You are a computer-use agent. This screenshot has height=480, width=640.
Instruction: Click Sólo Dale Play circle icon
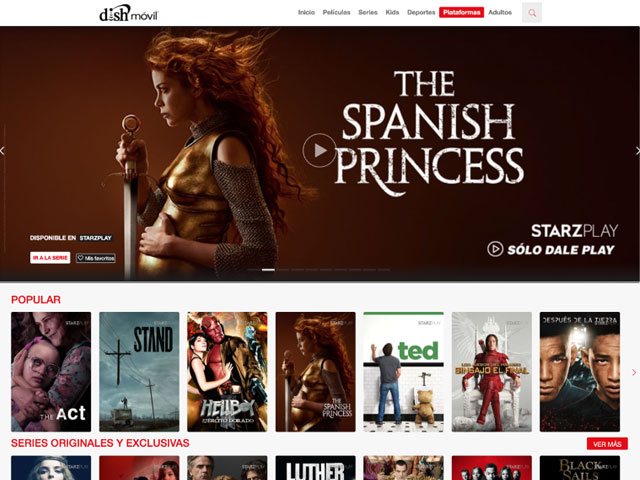click(x=495, y=249)
